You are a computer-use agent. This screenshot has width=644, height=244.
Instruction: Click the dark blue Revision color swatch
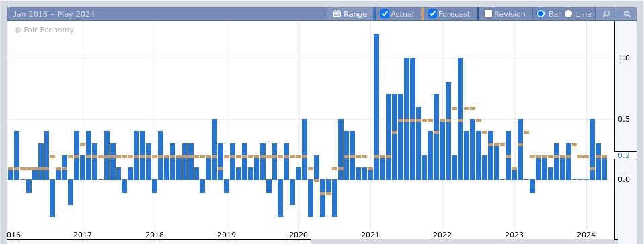point(478,14)
